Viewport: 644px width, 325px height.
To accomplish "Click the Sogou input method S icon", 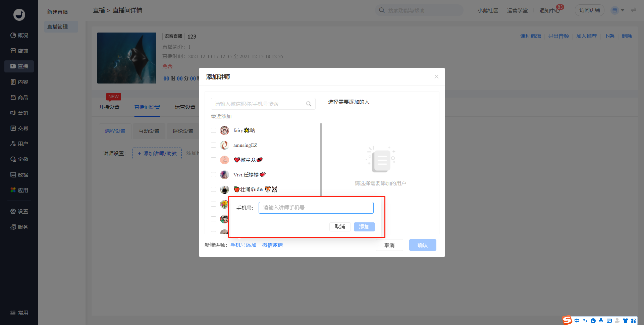I will point(567,320).
